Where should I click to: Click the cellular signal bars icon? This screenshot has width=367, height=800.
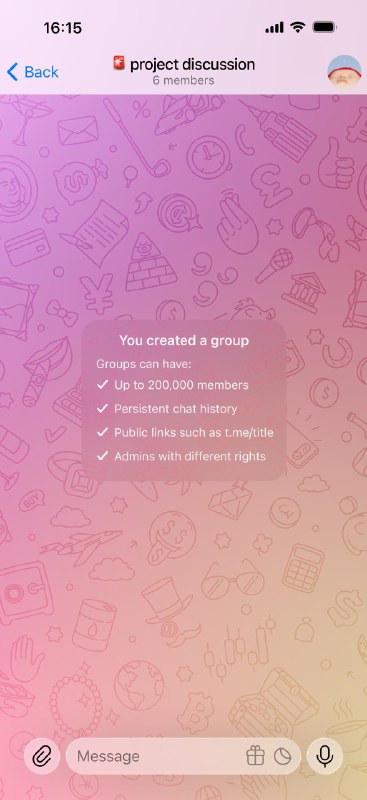(275, 28)
